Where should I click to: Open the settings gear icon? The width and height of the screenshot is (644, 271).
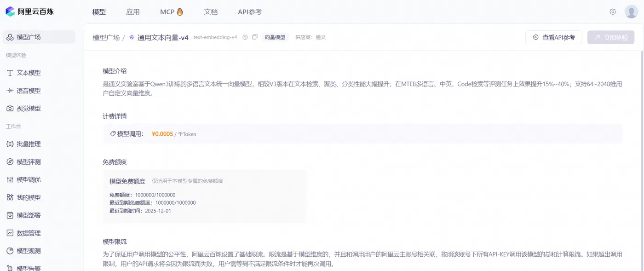tap(613, 12)
